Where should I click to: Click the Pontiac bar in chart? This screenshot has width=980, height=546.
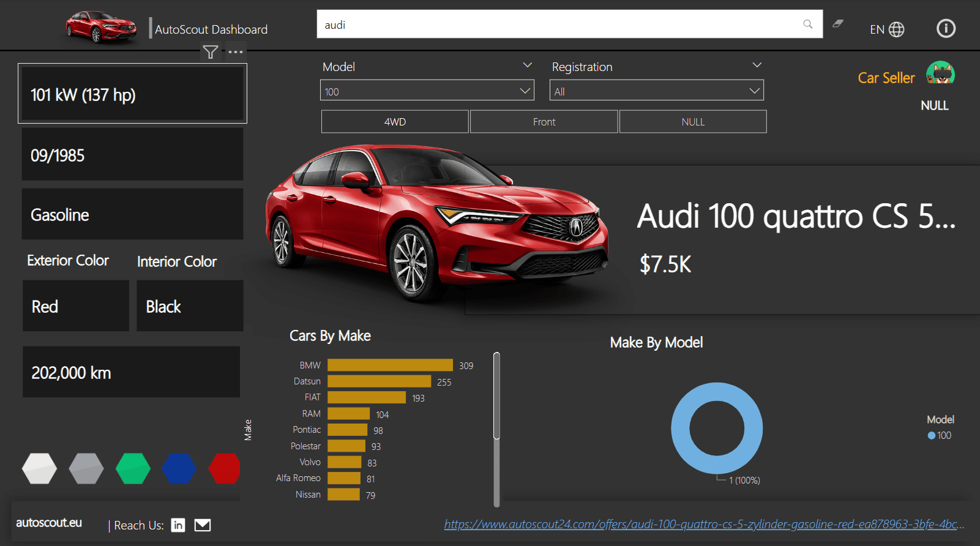(x=347, y=430)
